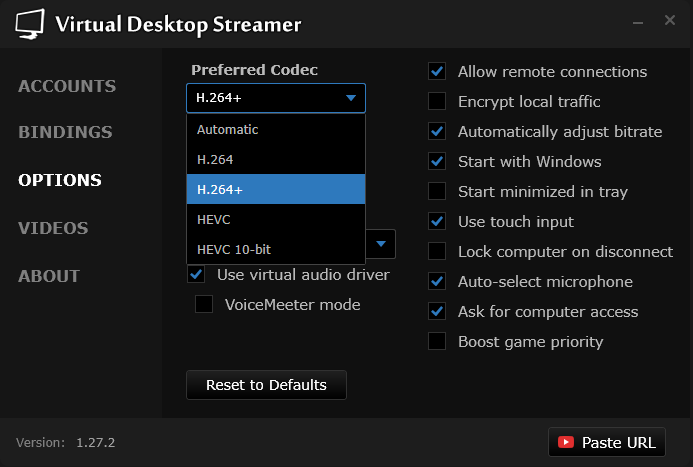Enable Lock computer on disconnect

(437, 251)
